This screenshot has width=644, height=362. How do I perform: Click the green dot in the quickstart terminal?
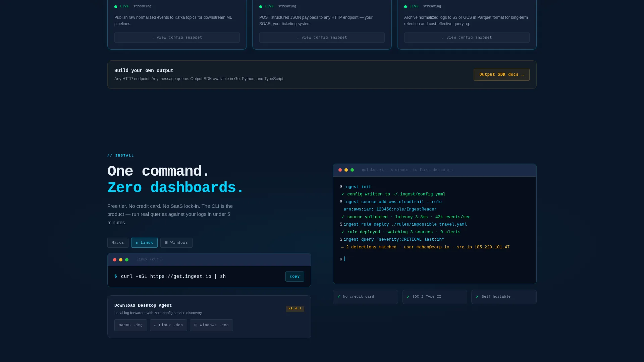point(352,170)
